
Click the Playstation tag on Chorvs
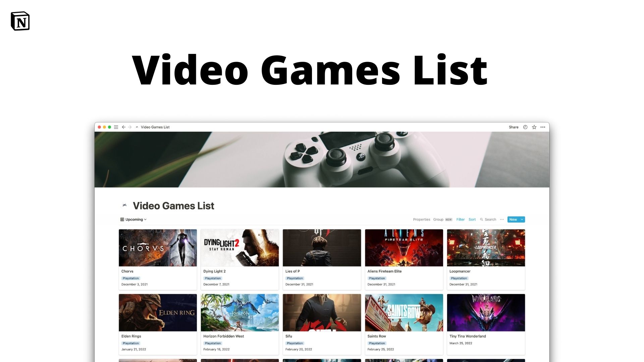[x=131, y=278]
